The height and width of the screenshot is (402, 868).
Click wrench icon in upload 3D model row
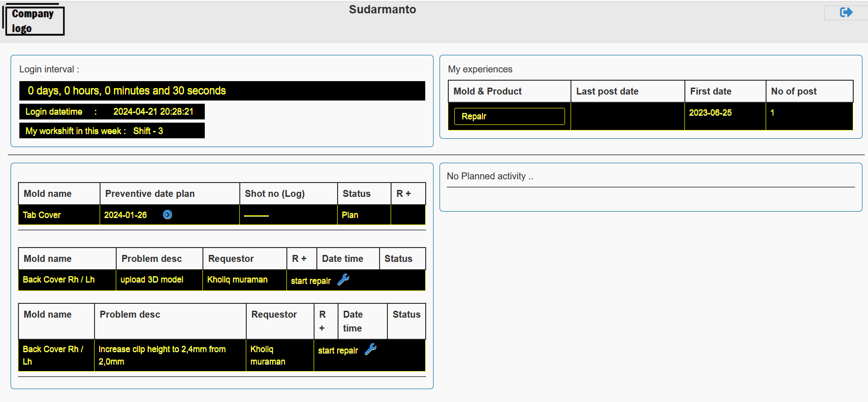[344, 280]
